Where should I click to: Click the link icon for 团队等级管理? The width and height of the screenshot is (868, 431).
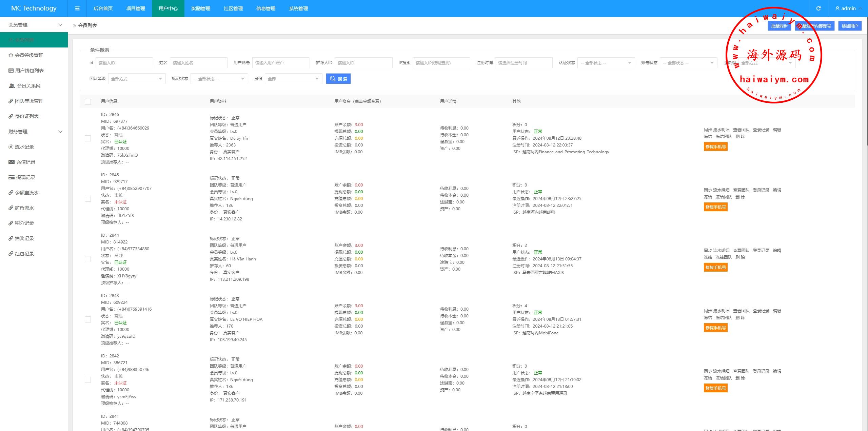[x=11, y=101]
